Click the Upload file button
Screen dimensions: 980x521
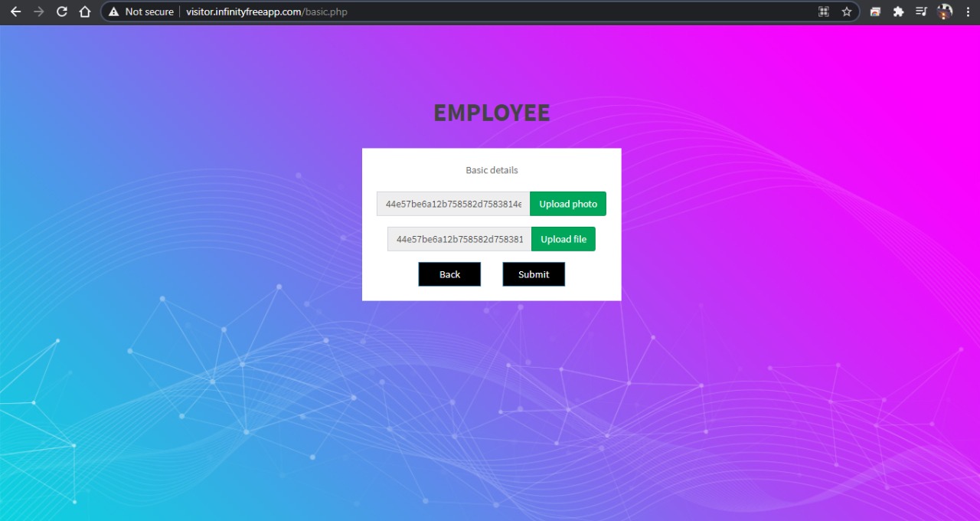(563, 239)
